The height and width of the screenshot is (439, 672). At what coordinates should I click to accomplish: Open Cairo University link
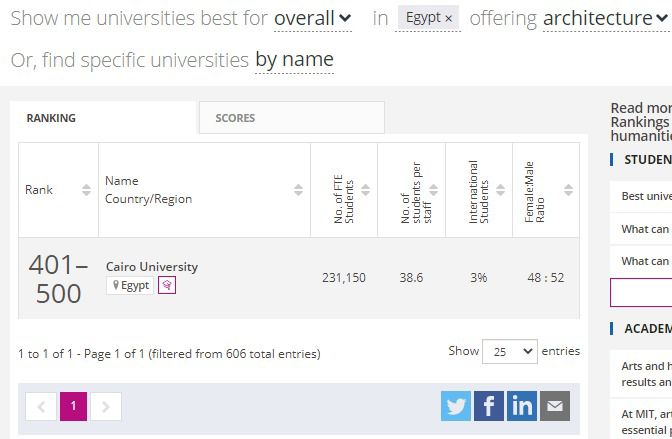[x=152, y=267]
